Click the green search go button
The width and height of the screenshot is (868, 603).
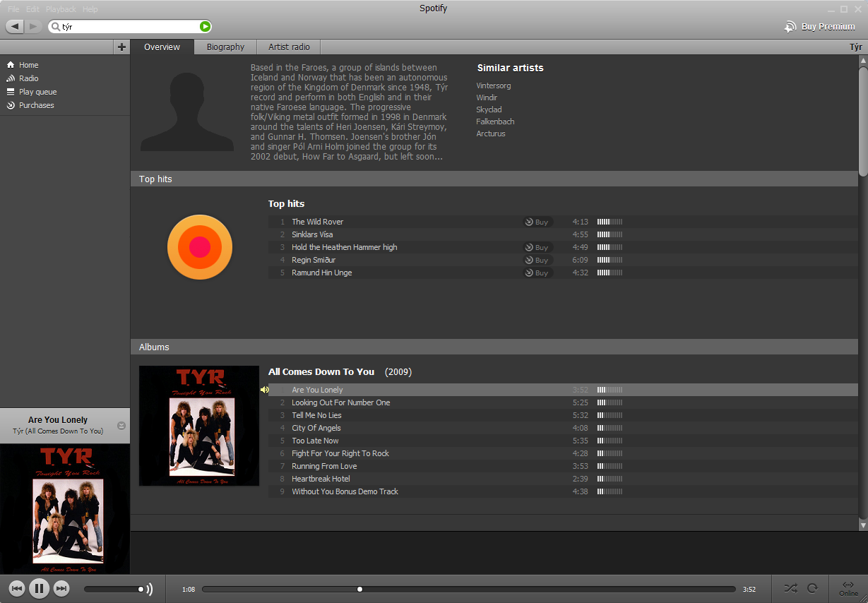pos(205,27)
